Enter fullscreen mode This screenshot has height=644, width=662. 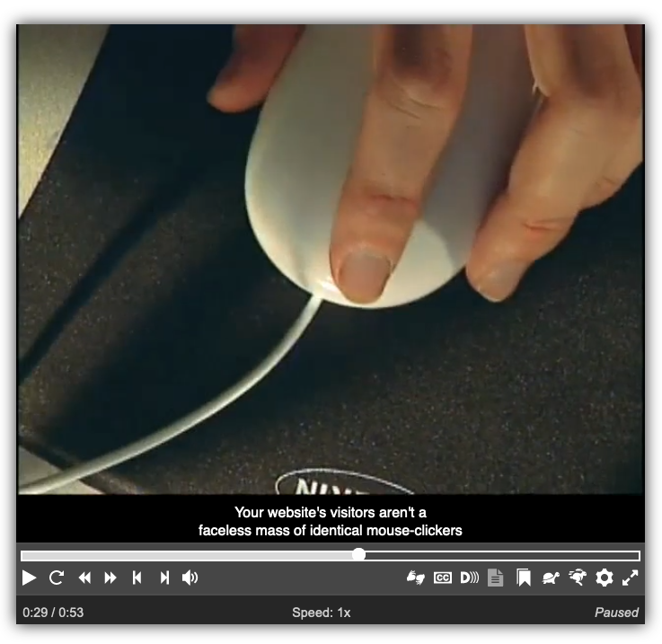631,578
